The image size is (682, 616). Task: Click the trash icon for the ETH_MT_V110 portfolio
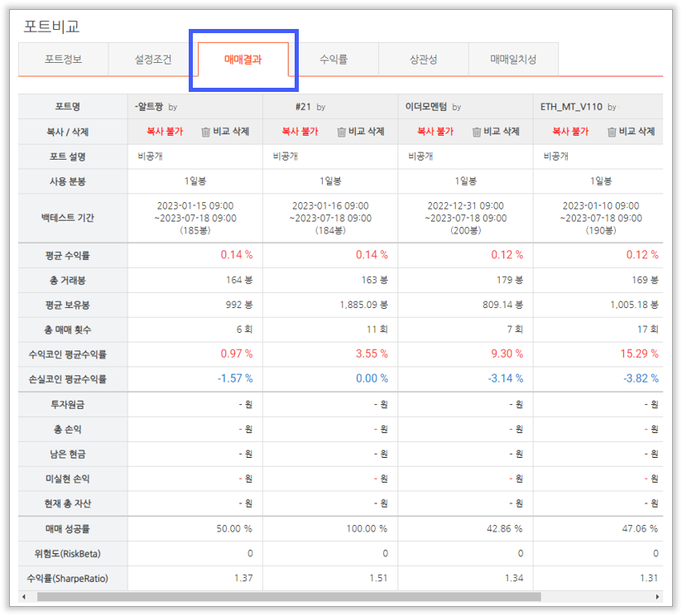point(612,132)
